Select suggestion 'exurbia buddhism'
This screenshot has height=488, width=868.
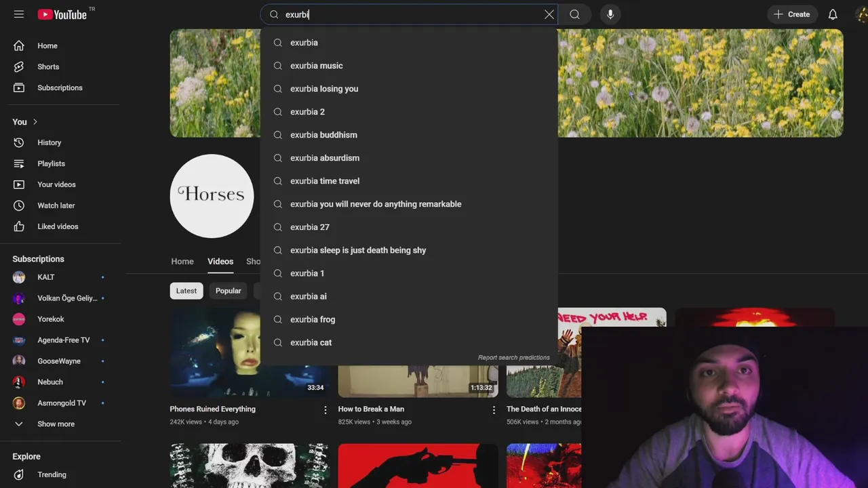point(409,135)
